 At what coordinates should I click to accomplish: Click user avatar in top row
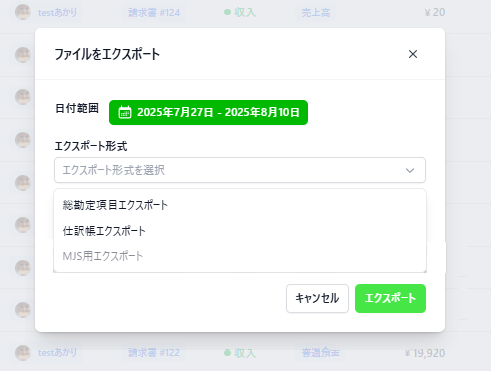pos(23,12)
